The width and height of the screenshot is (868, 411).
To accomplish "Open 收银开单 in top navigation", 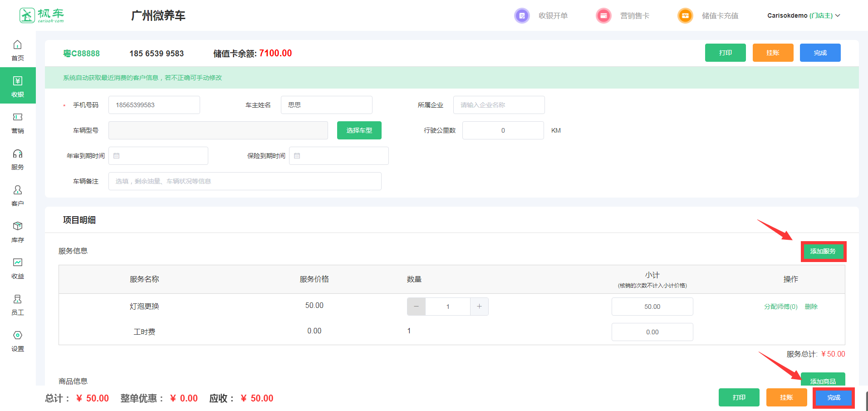I will (553, 15).
